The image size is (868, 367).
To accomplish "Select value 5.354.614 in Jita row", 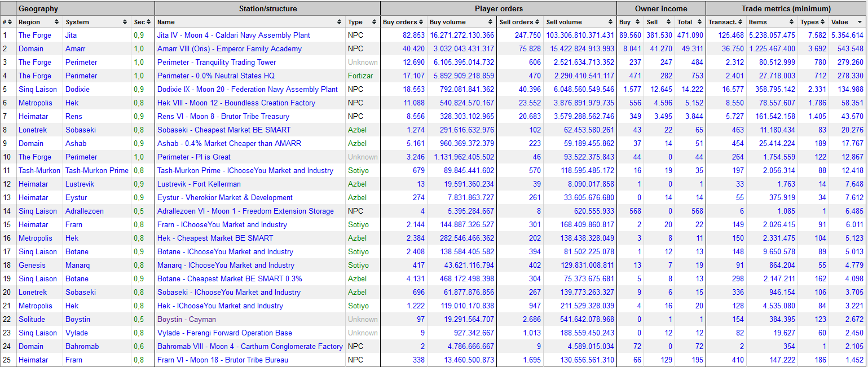I will coord(847,35).
